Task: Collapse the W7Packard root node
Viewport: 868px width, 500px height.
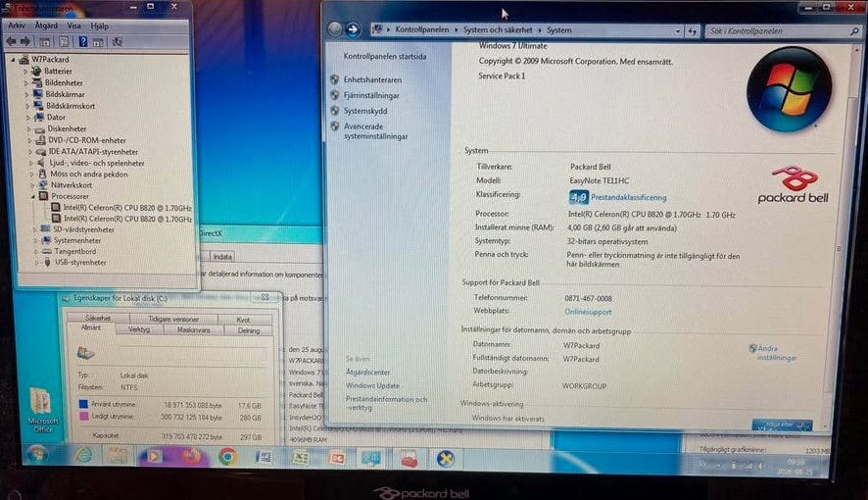Action: click(x=14, y=59)
